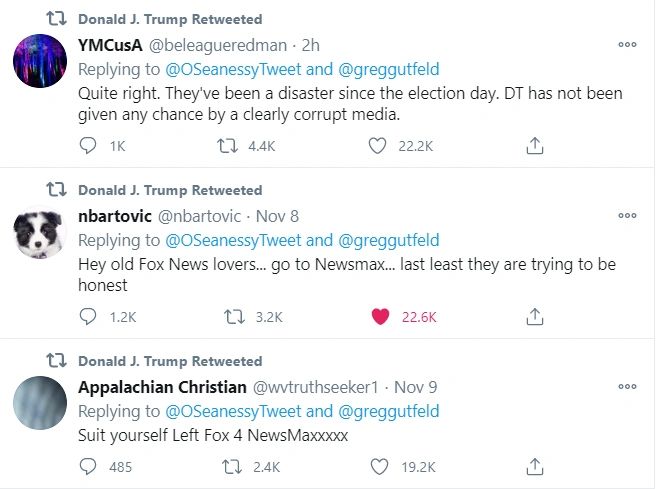The image size is (656, 489).
Task: Share the nbartovic tweet
Action: (x=535, y=316)
